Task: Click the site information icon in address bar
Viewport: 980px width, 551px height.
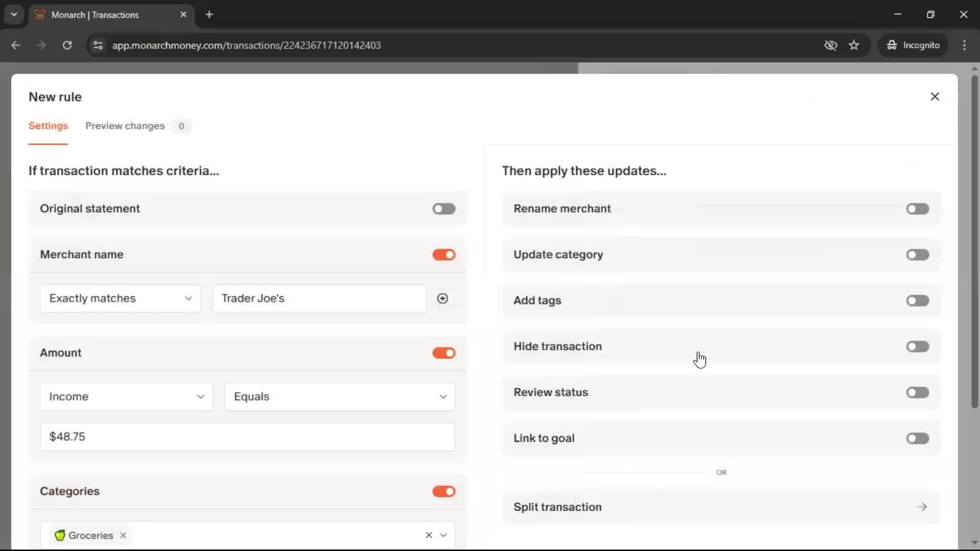Action: [98, 45]
